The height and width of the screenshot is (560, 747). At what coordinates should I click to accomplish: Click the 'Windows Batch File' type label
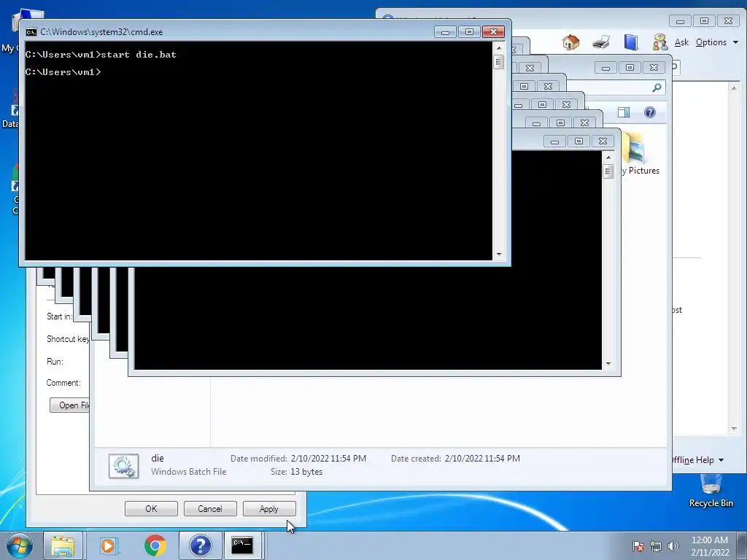pos(189,472)
